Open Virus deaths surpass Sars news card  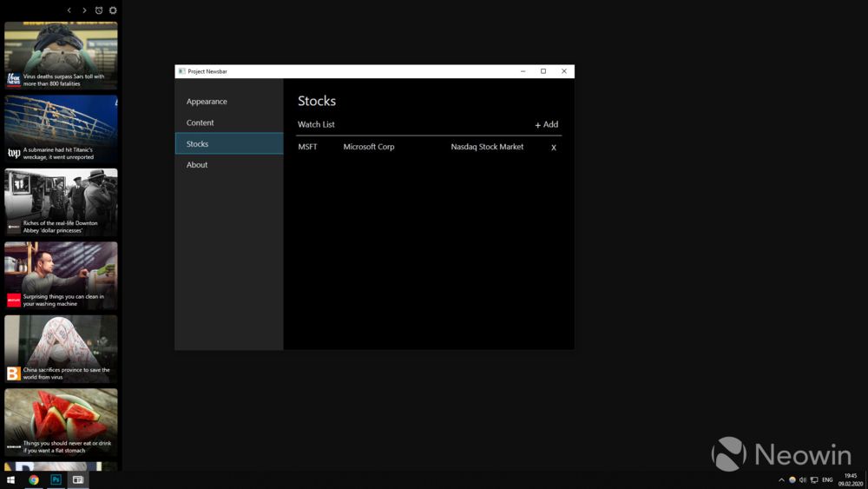(61, 56)
